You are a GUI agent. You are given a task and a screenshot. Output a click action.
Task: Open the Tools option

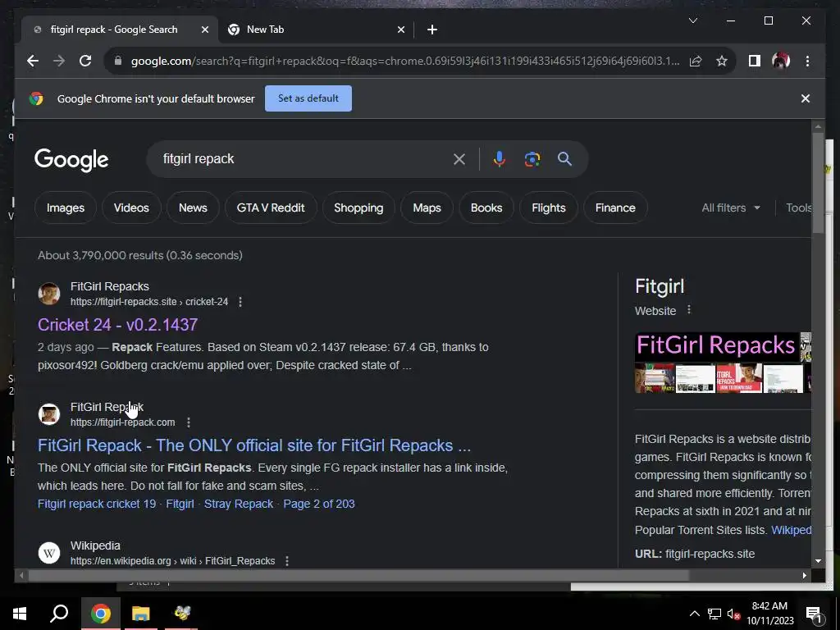(x=799, y=208)
